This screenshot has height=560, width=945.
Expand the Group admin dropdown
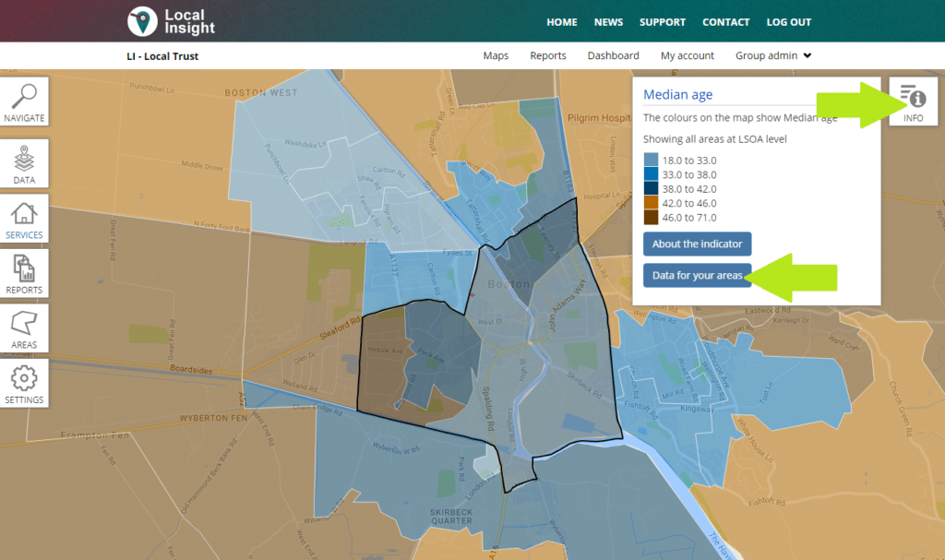pyautogui.click(x=772, y=55)
